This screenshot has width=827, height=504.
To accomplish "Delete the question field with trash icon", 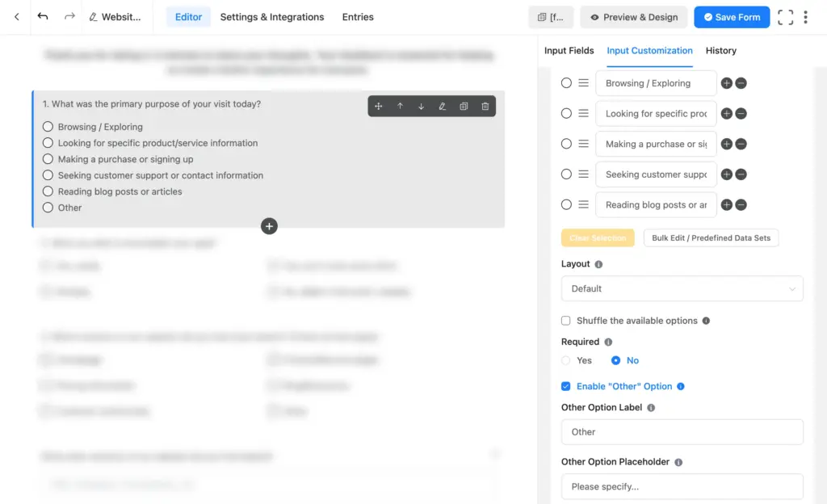I will (485, 106).
